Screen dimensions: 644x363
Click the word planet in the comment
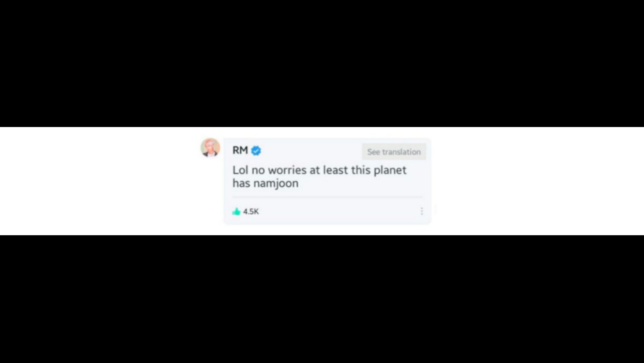pyautogui.click(x=390, y=171)
